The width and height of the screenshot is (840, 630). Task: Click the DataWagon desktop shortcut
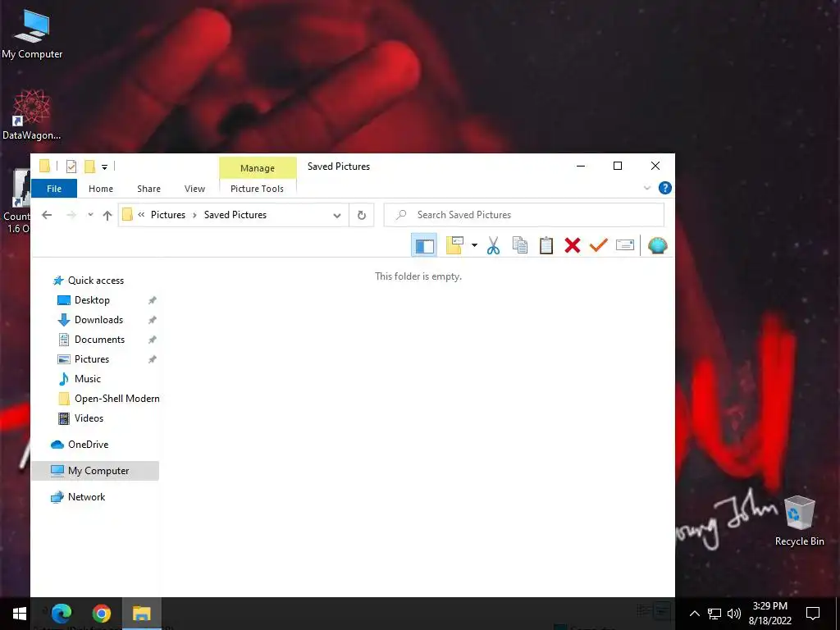[x=32, y=115]
